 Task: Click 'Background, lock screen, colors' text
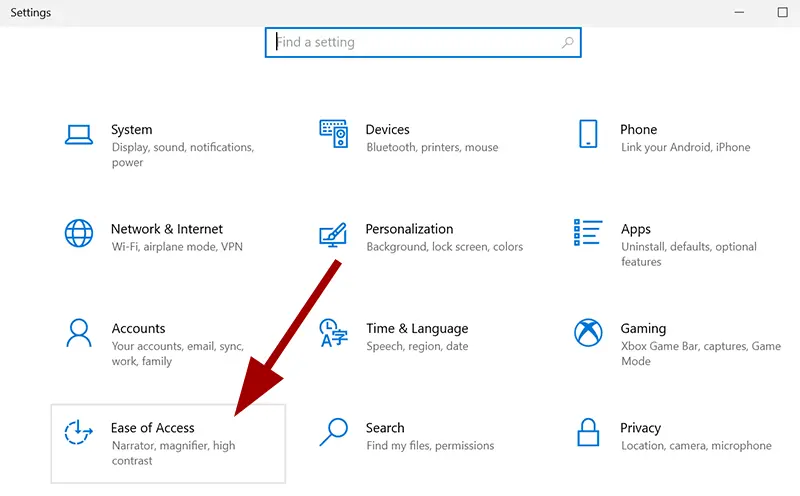(x=444, y=247)
